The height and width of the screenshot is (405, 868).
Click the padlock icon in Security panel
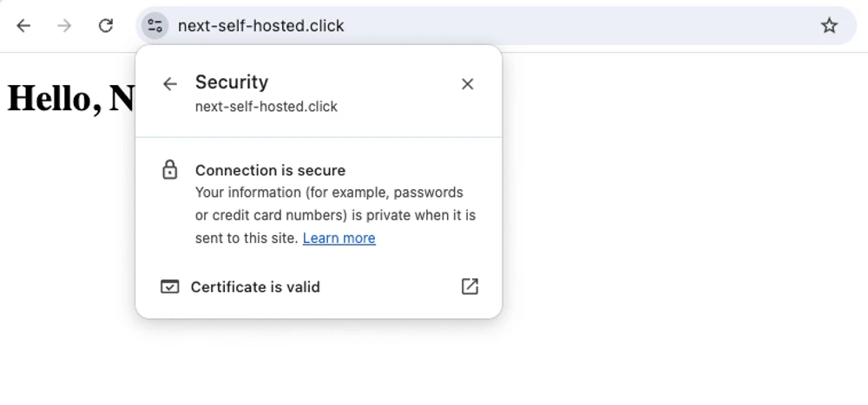[170, 170]
